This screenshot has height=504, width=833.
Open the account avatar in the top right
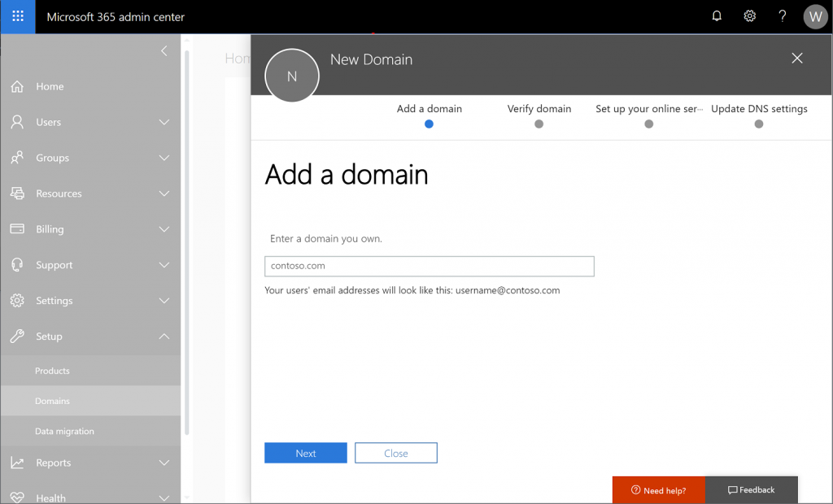815,16
